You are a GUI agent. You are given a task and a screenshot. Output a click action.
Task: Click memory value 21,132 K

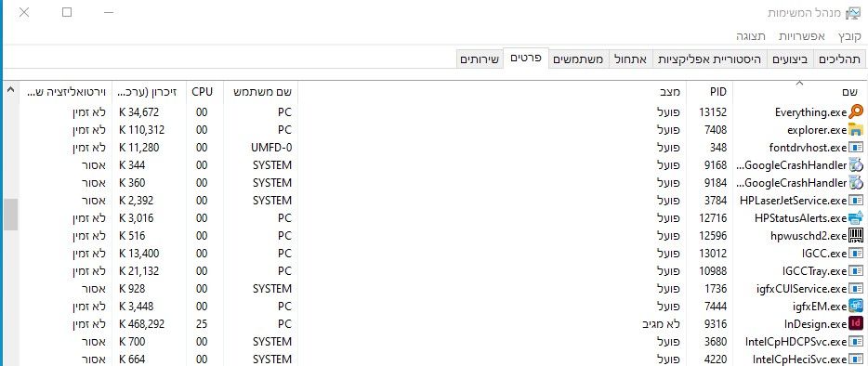[x=139, y=271]
